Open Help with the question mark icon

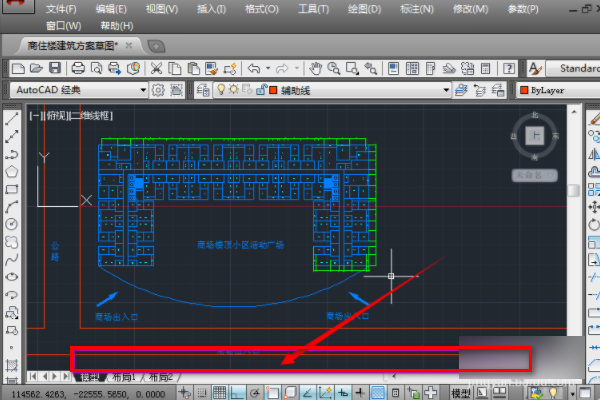point(509,69)
